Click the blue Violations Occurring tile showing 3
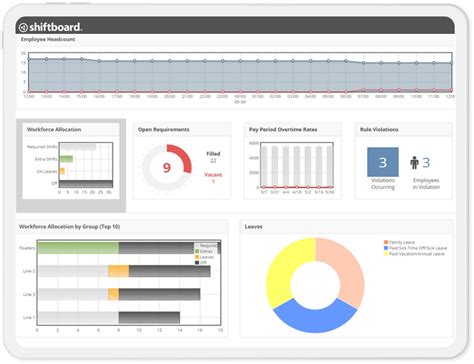This screenshot has height=364, width=474. click(383, 162)
